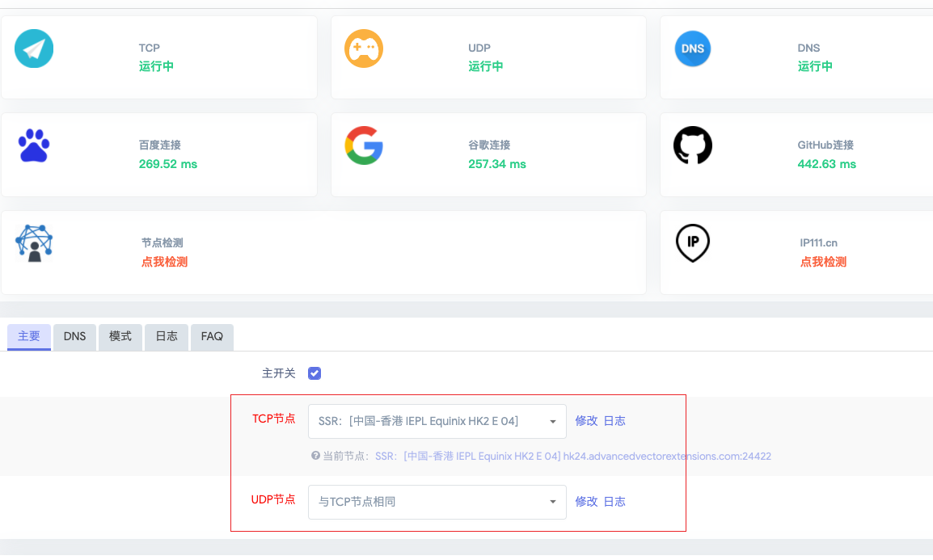Click the 节点检测 label
Screen dimensions: 933x560
click(x=162, y=243)
